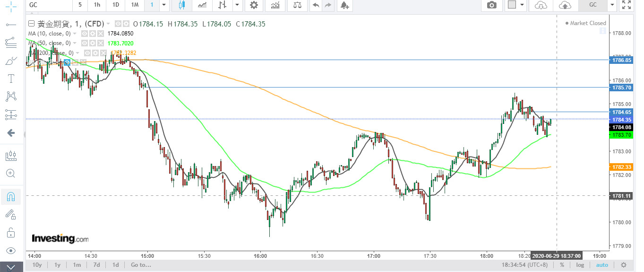Open the indicators menu
The image size is (644, 272).
[x=275, y=5]
